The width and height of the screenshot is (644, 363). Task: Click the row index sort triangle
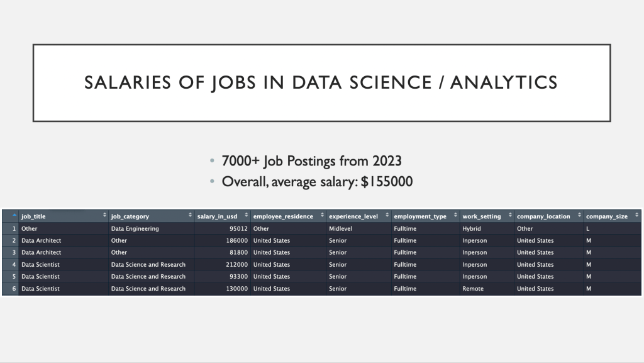[14, 216]
